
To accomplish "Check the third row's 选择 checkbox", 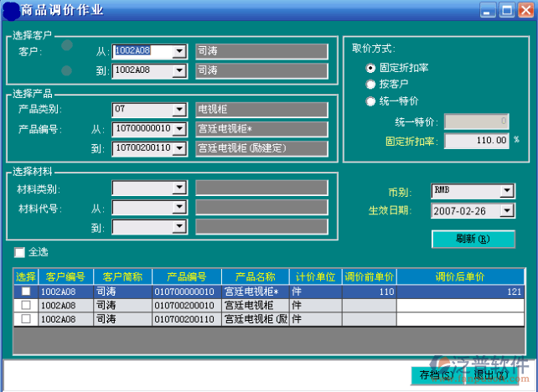I will (26, 319).
